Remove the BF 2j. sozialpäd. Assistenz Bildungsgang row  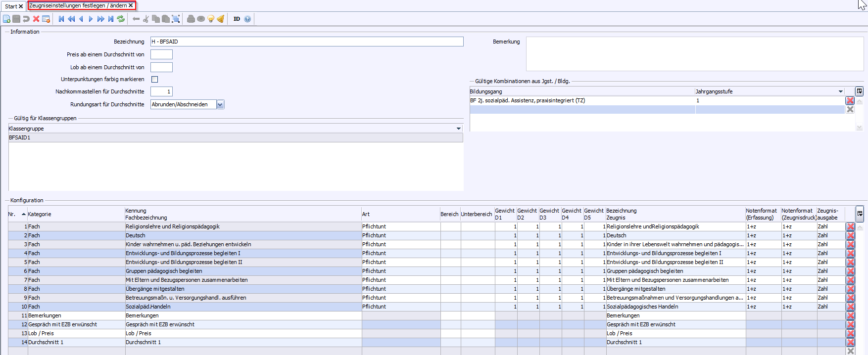pos(850,100)
